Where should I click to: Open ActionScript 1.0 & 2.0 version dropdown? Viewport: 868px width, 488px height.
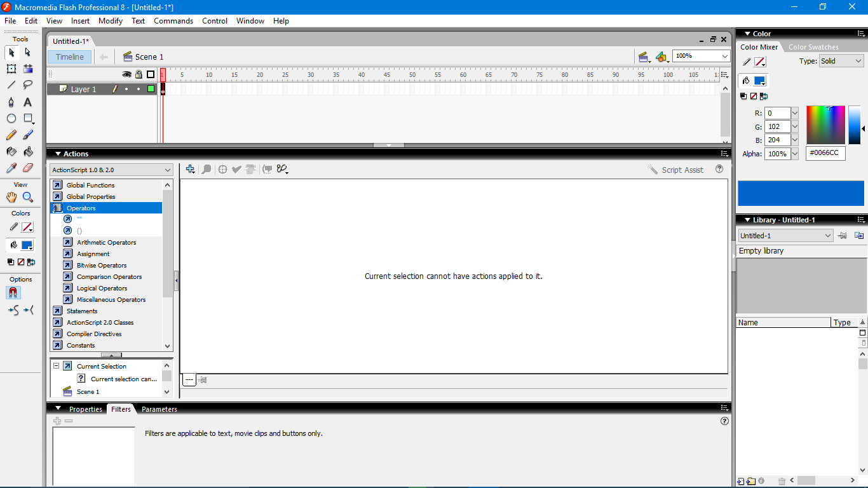click(x=111, y=170)
